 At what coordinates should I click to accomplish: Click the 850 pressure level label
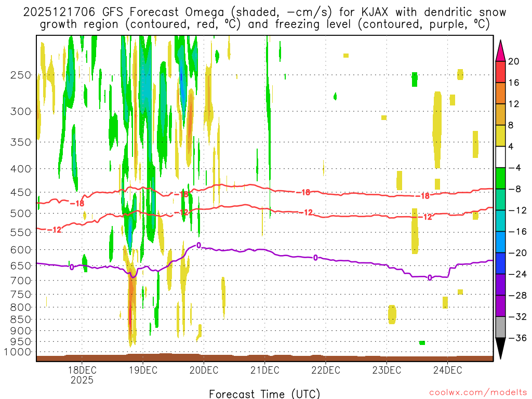(21, 320)
